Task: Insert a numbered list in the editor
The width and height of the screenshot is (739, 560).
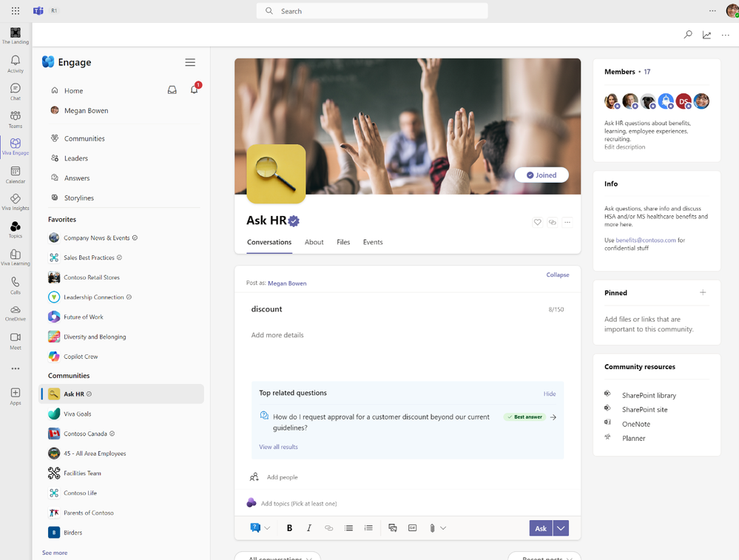Action: [x=368, y=528]
